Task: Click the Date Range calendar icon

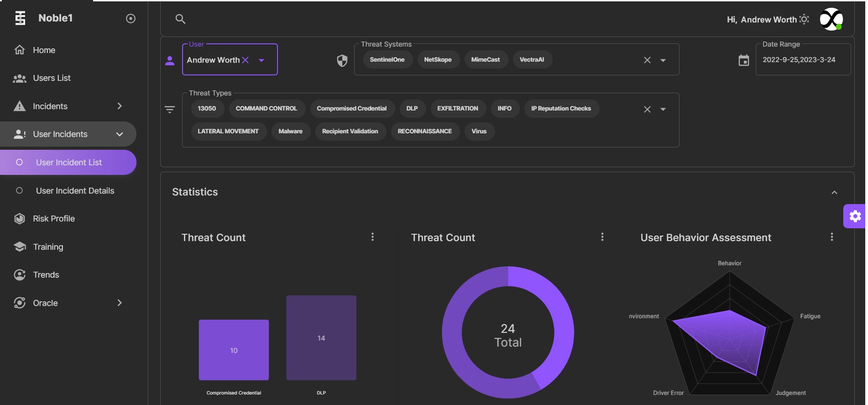Action: click(744, 60)
